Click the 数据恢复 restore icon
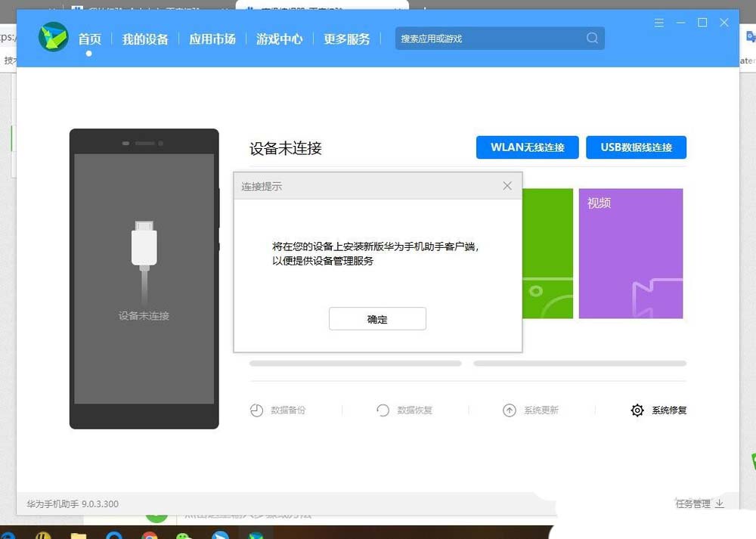Viewport: 756px width, 539px height. [x=383, y=410]
